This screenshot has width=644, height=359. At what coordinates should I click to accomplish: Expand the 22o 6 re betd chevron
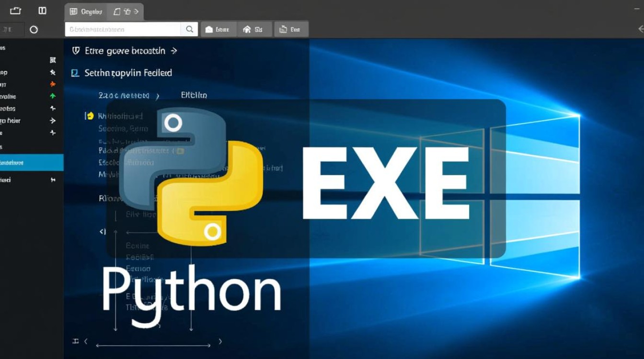click(x=158, y=95)
